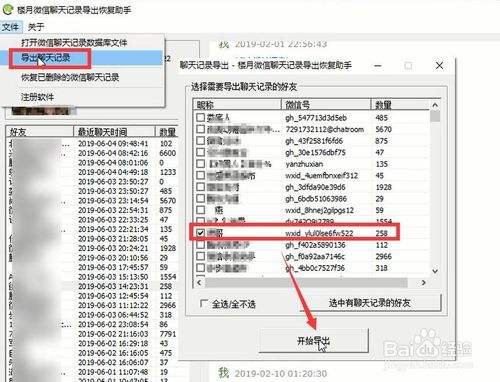Uncheck the box for the row with count 258
This screenshot has height=382, width=500.
coord(200,233)
